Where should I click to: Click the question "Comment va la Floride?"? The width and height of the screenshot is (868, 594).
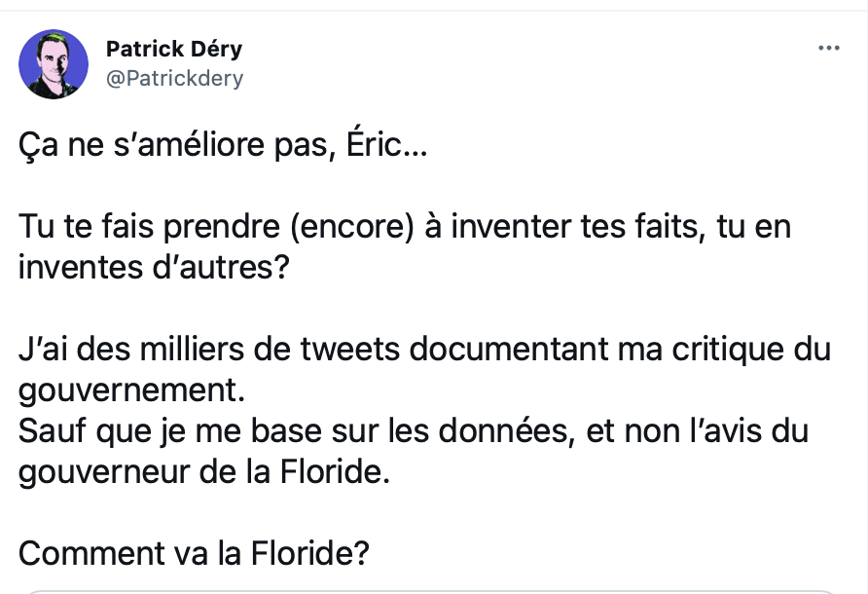click(194, 553)
